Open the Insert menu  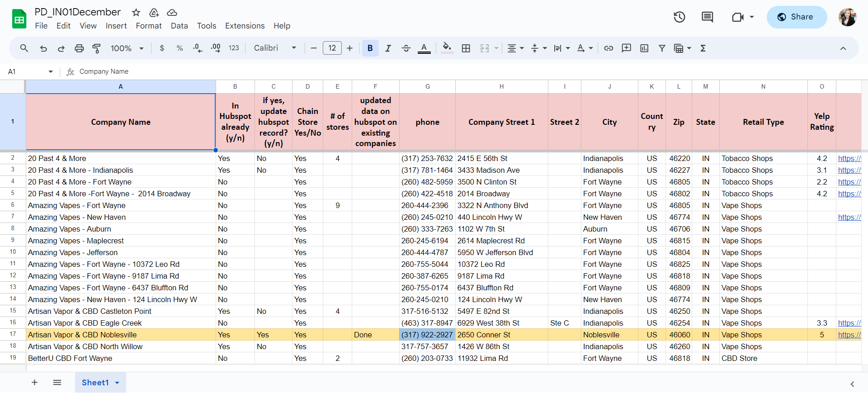[x=116, y=26]
